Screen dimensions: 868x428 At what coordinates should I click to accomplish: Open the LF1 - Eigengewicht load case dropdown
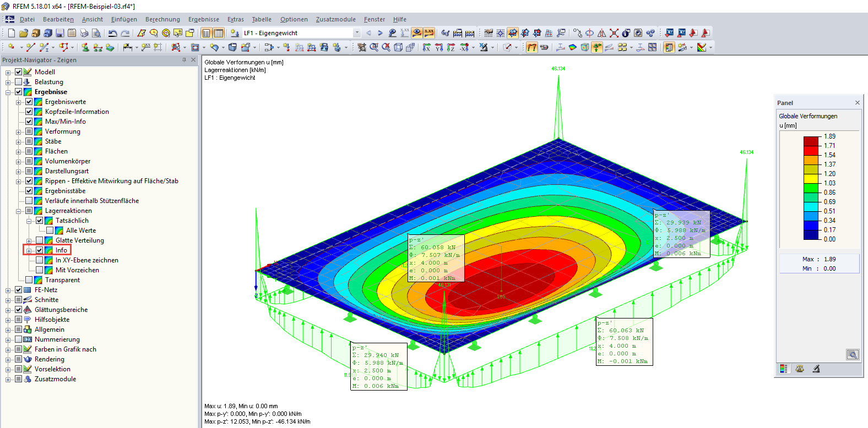[x=357, y=33]
